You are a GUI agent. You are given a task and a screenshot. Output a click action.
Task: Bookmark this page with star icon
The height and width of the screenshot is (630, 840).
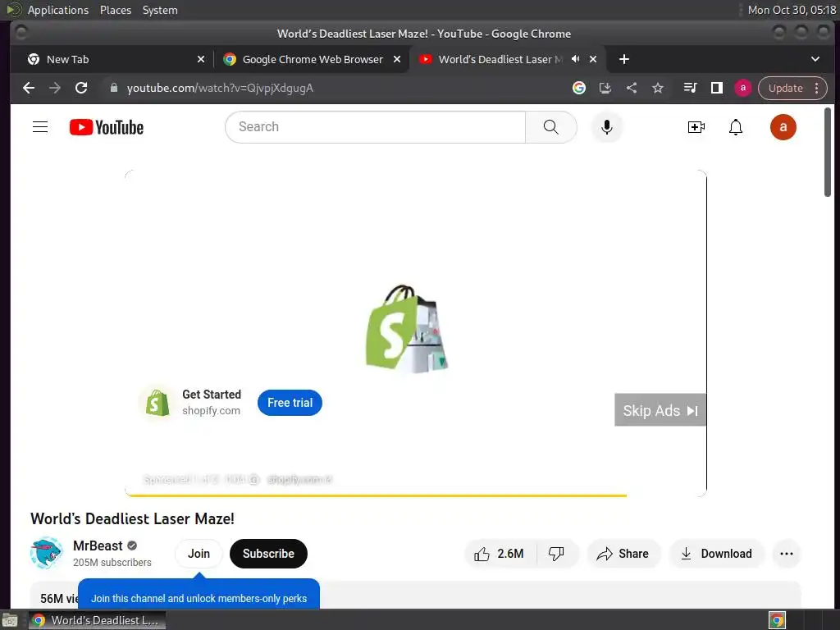pyautogui.click(x=658, y=88)
